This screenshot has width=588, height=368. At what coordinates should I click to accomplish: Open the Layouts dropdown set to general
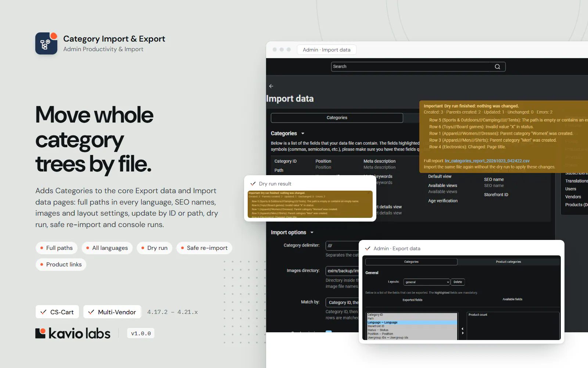pyautogui.click(x=427, y=282)
